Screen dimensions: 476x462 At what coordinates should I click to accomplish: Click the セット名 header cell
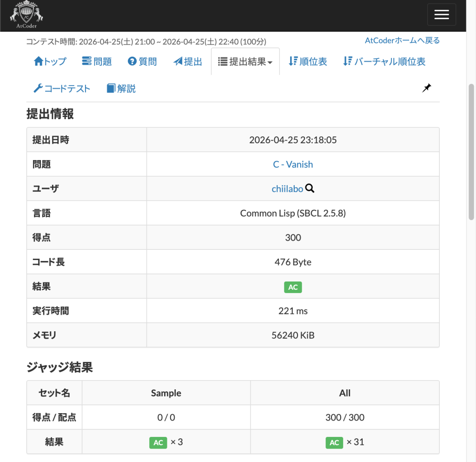pyautogui.click(x=54, y=393)
